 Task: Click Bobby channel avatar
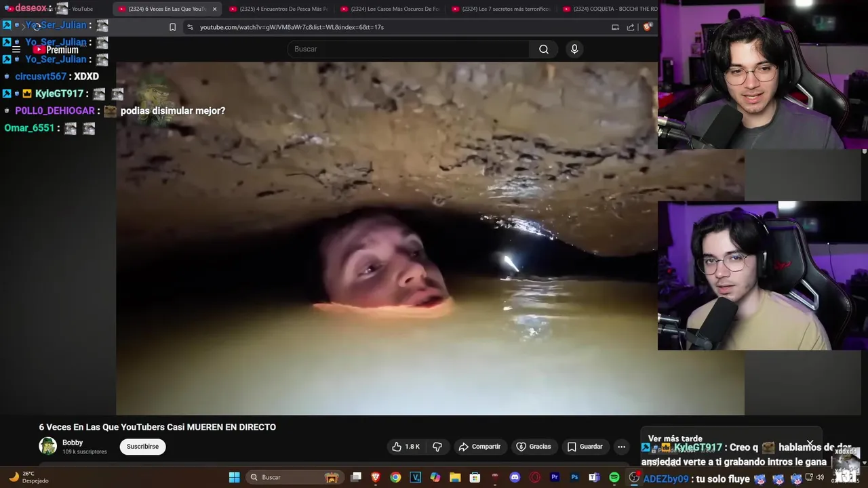click(48, 446)
